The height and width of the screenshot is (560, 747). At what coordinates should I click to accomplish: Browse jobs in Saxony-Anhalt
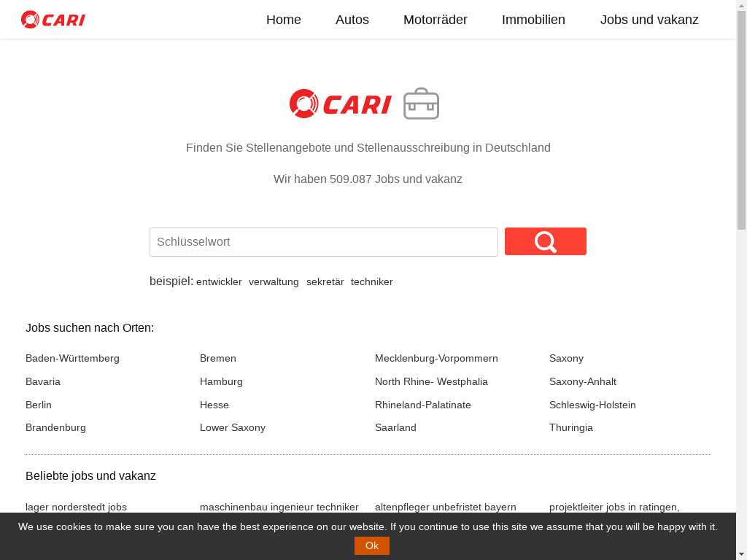tap(583, 381)
